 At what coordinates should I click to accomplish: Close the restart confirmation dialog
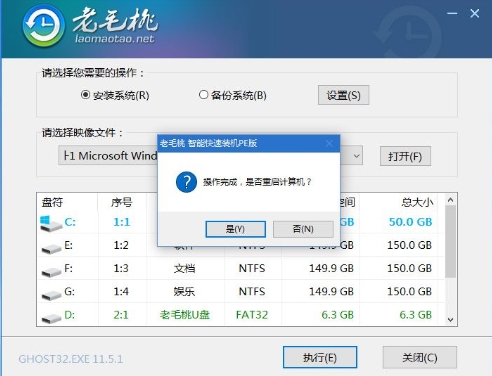[329, 143]
